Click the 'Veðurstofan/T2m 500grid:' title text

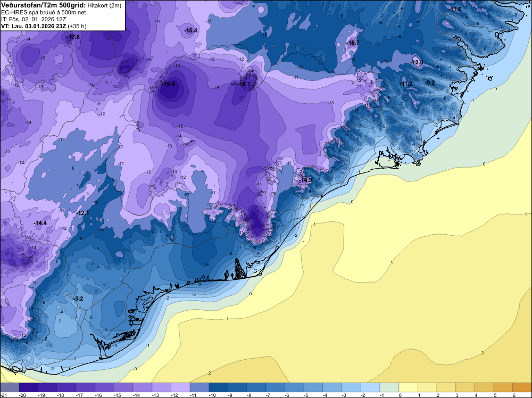[44, 5]
